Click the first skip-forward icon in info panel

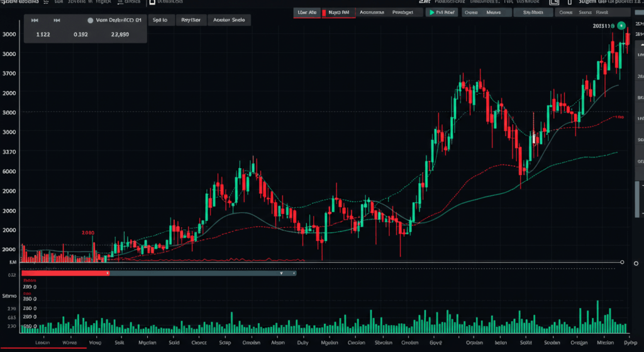(35, 20)
